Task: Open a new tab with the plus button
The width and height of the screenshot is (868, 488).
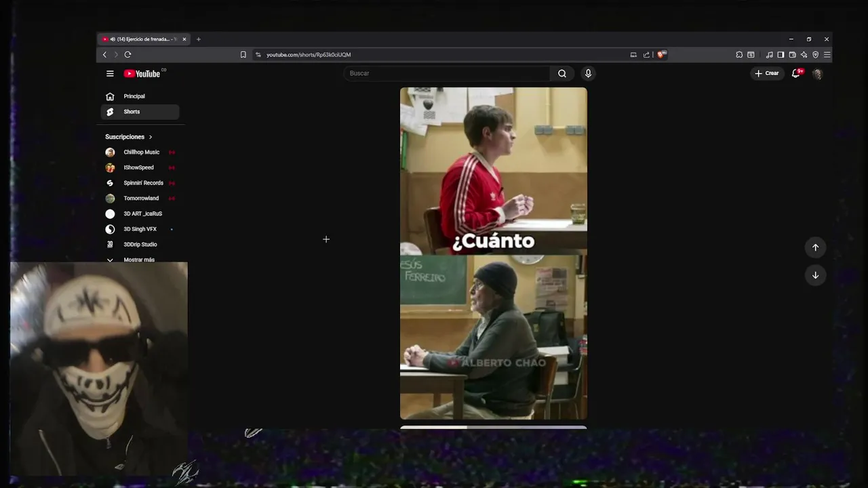Action: (x=198, y=39)
